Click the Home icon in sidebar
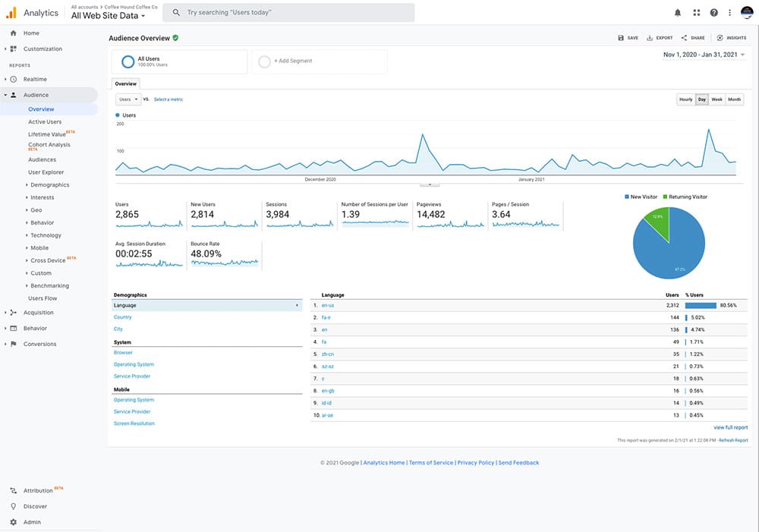The image size is (759, 532). 14,33
